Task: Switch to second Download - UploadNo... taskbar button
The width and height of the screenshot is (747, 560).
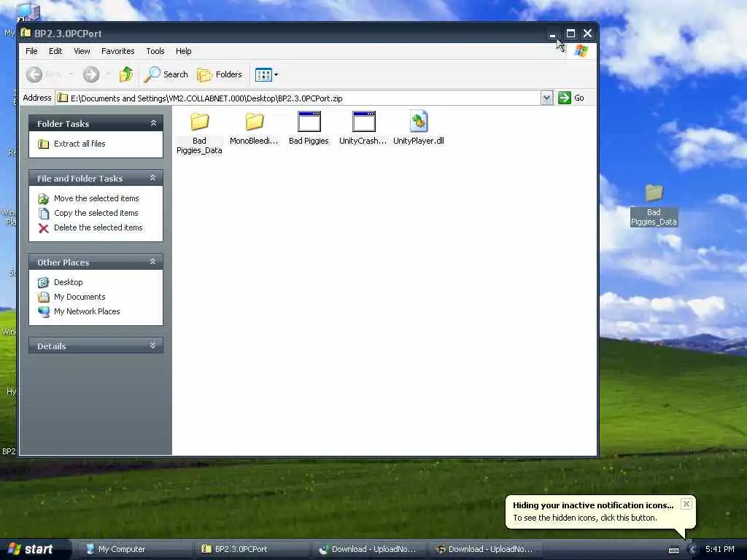Action: pyautogui.click(x=485, y=549)
